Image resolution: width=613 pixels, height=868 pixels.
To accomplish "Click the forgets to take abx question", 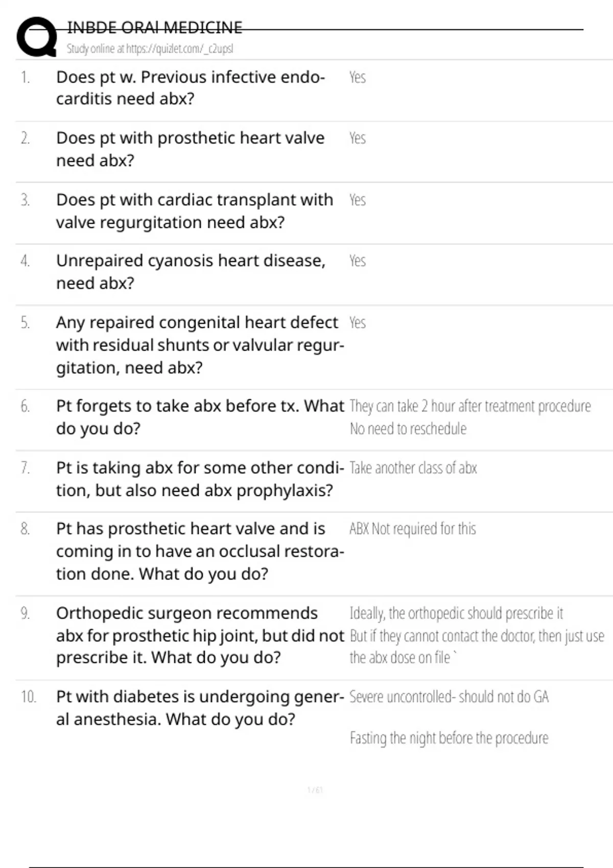I will (199, 417).
